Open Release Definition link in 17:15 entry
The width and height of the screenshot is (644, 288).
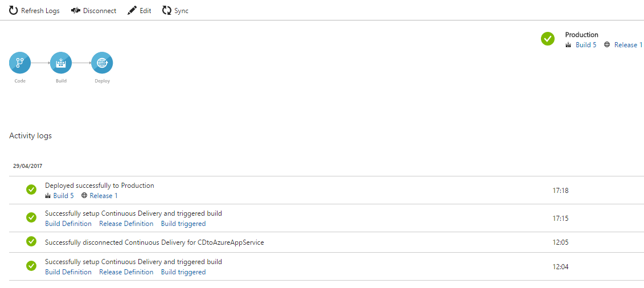(126, 224)
